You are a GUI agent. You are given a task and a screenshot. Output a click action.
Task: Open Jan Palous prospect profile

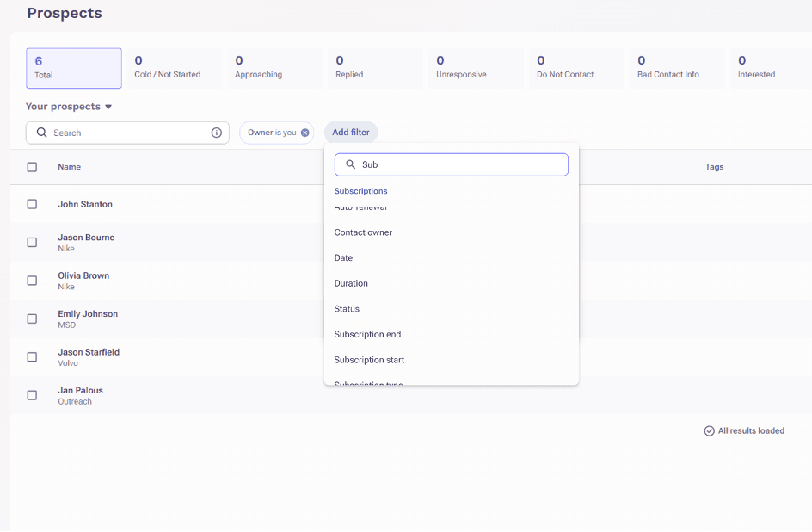pyautogui.click(x=80, y=390)
